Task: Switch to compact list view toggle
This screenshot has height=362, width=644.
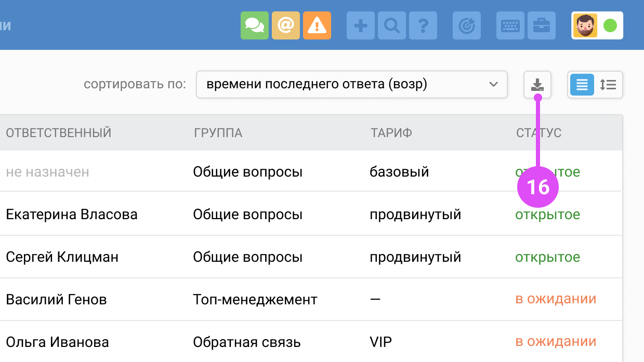Action: click(582, 85)
